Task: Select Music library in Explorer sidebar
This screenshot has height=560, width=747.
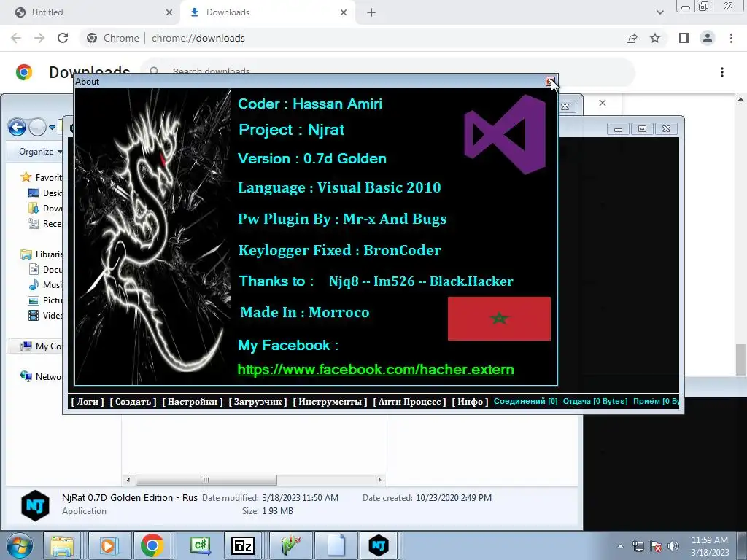Action: [x=45, y=285]
